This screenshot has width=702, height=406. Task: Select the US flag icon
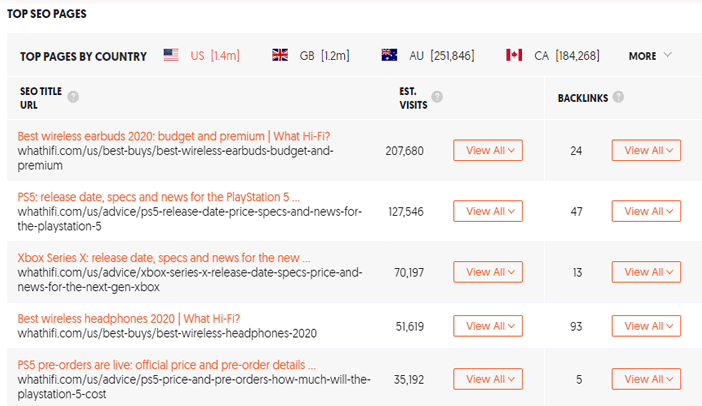[171, 55]
